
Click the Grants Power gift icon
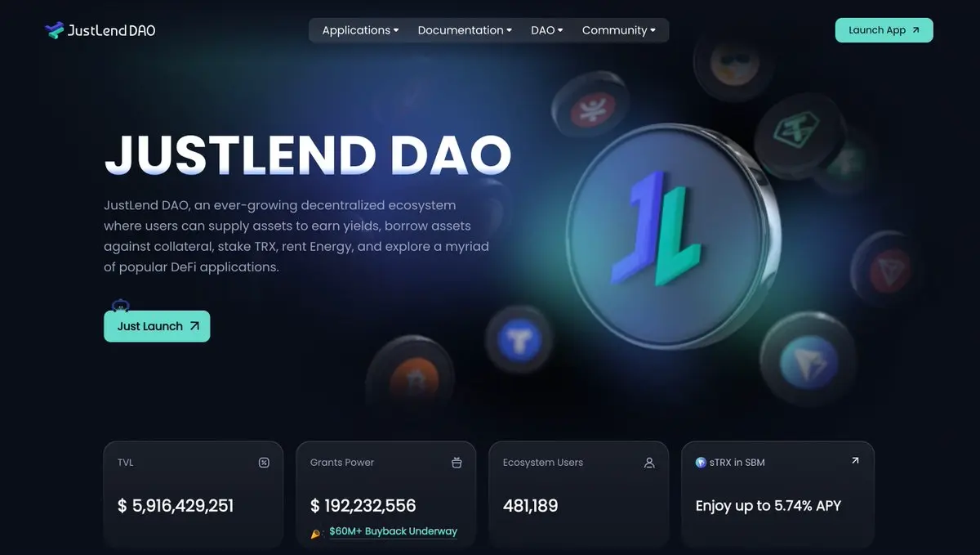point(457,463)
